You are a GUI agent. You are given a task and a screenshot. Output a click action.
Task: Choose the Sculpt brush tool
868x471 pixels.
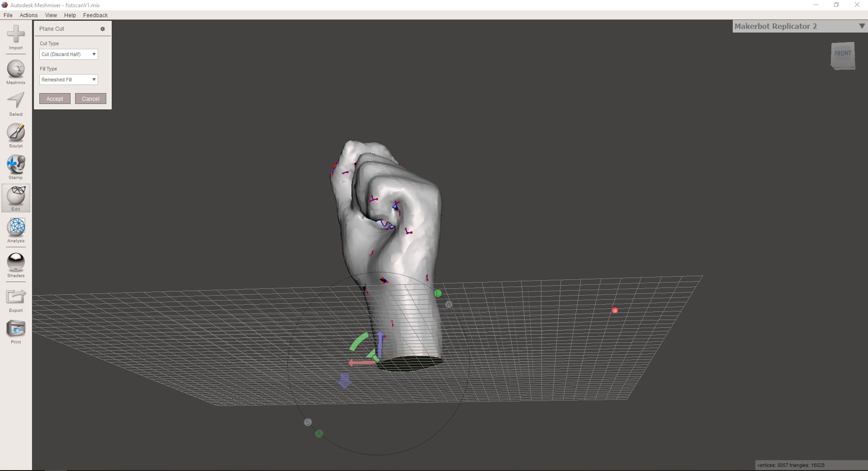[x=16, y=133]
